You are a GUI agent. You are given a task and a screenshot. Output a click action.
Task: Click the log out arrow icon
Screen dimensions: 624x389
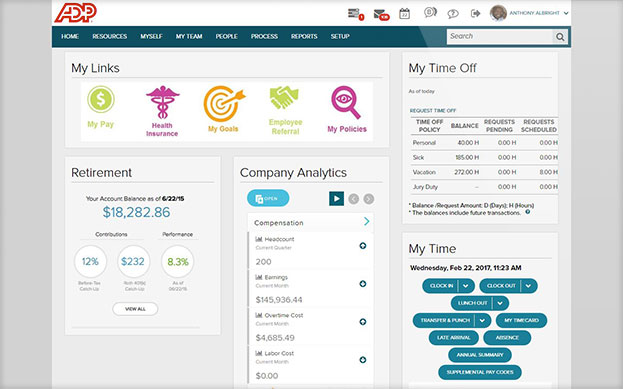pos(475,14)
